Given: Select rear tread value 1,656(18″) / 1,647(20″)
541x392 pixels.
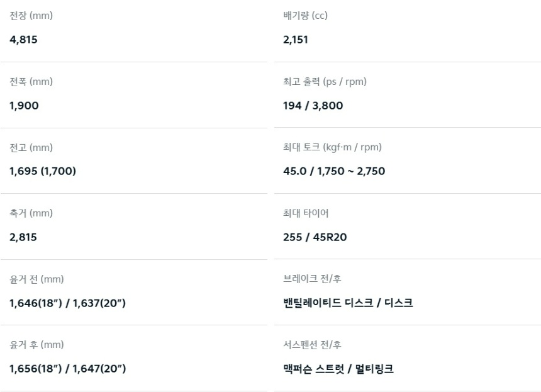Looking at the screenshot, I should point(68,369).
